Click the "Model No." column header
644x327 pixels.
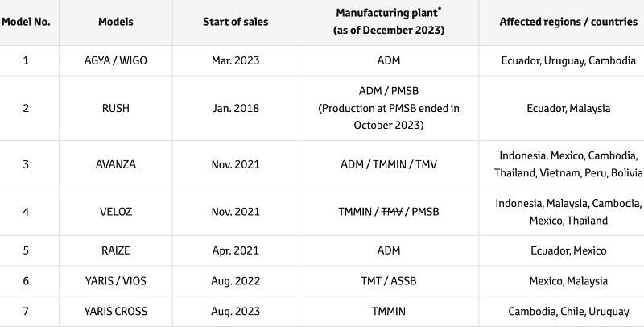(x=26, y=22)
